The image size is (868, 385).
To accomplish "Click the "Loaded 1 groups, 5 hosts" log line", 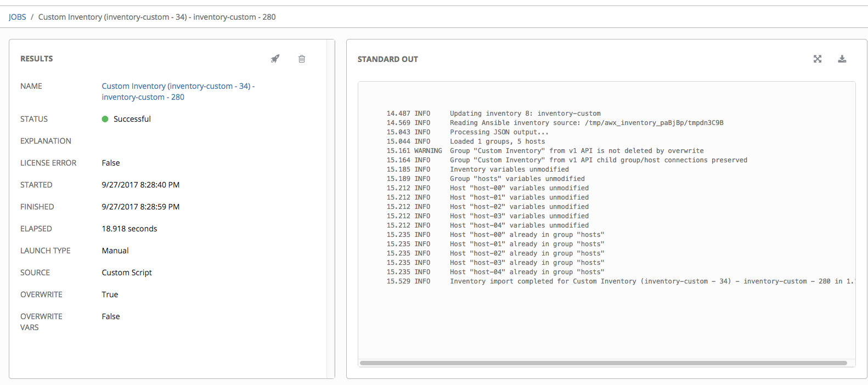I will pyautogui.click(x=497, y=141).
